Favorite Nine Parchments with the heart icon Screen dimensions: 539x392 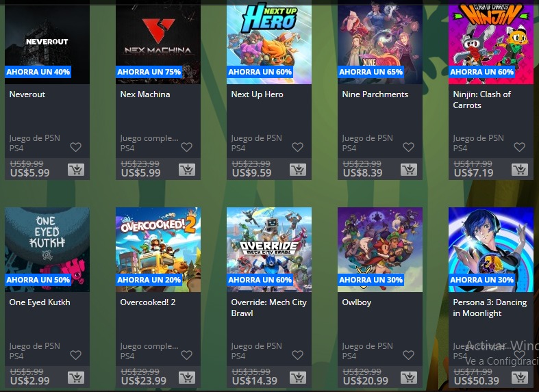408,147
